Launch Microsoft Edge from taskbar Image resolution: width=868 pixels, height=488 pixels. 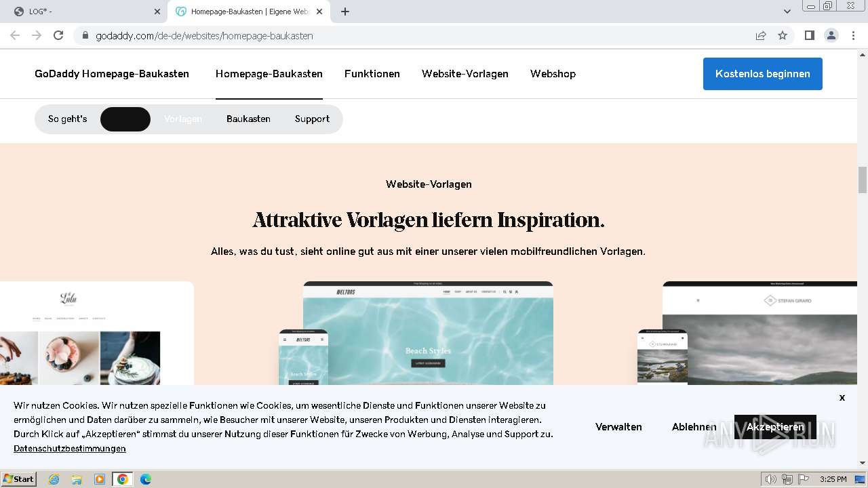tap(146, 479)
